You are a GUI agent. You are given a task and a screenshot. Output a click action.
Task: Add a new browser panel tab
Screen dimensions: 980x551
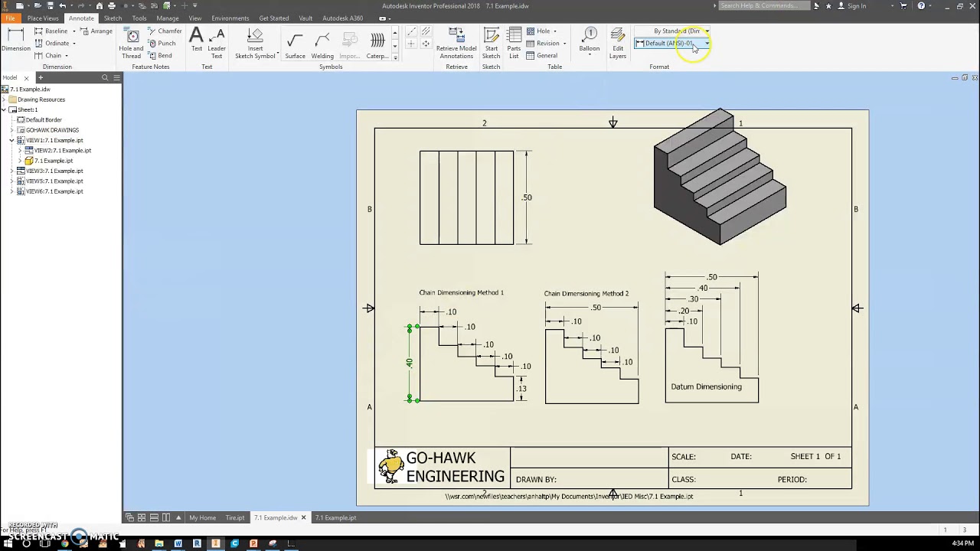tap(41, 77)
